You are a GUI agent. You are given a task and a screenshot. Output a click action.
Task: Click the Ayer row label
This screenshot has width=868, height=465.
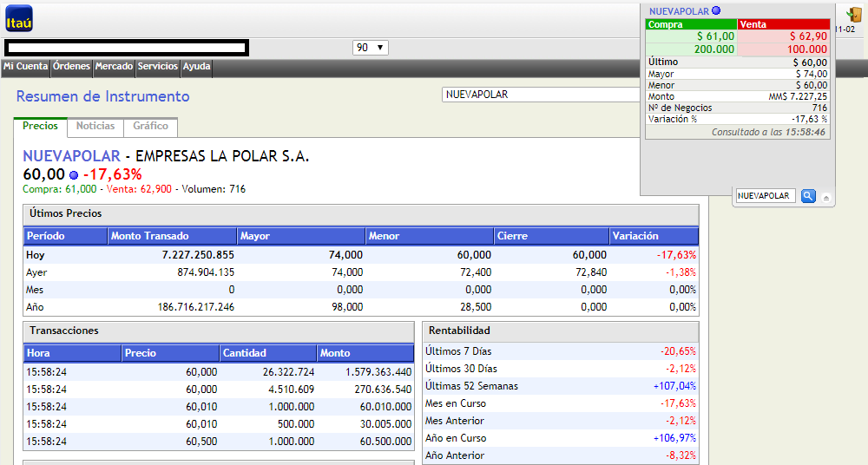pyautogui.click(x=36, y=272)
